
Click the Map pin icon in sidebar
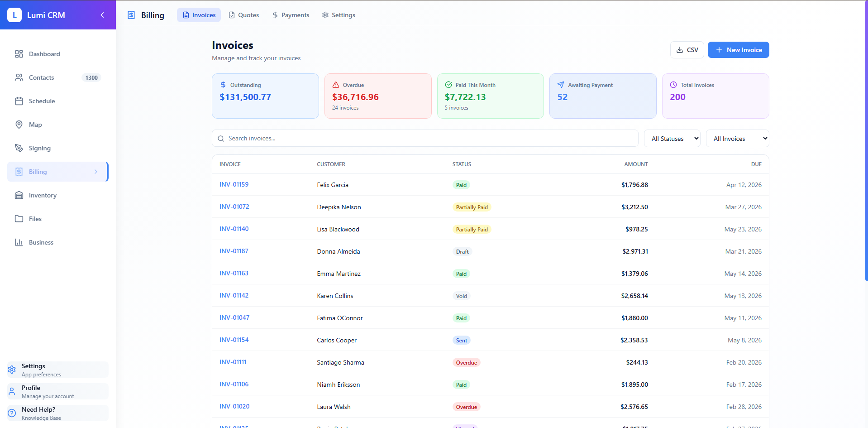[x=19, y=125]
